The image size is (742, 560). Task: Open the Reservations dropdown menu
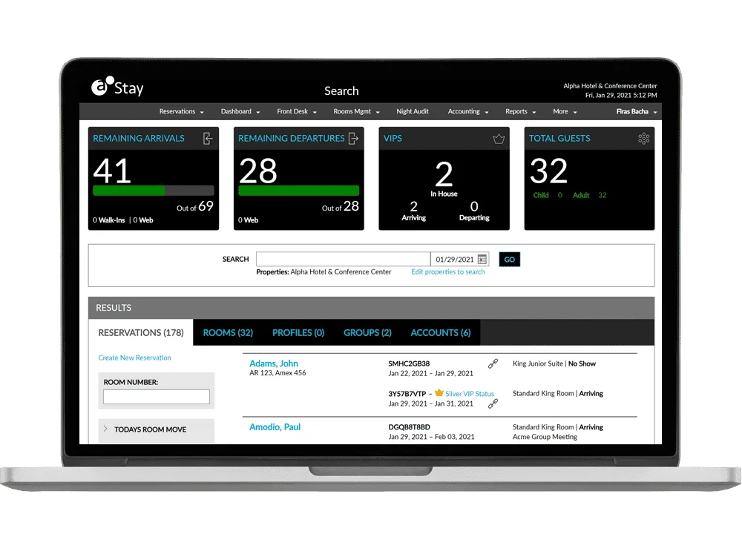coord(181,112)
